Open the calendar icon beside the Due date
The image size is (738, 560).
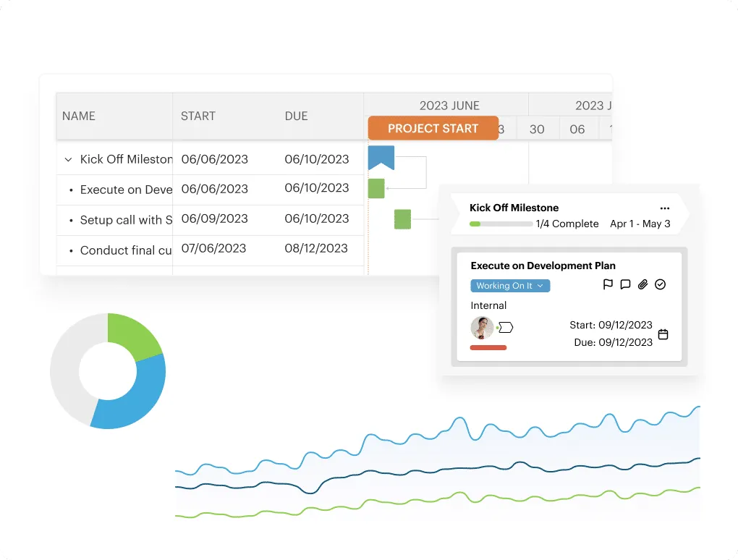click(663, 336)
